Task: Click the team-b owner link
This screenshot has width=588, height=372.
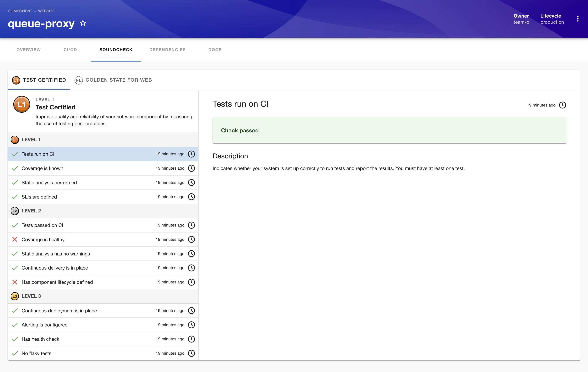Action: (x=521, y=22)
